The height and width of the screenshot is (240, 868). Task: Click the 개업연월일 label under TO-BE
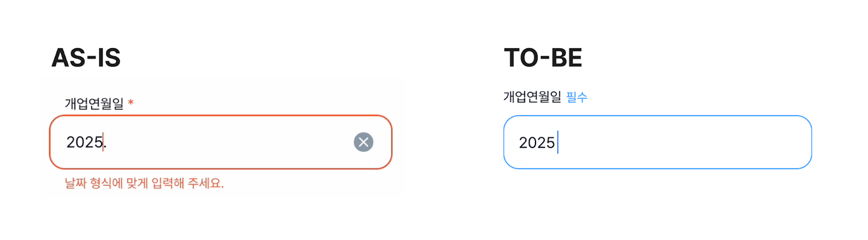532,97
